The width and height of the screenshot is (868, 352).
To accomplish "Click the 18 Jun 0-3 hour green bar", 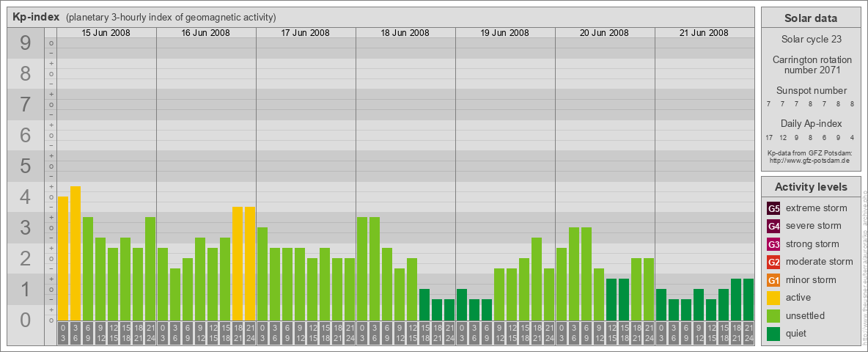I will click(362, 268).
